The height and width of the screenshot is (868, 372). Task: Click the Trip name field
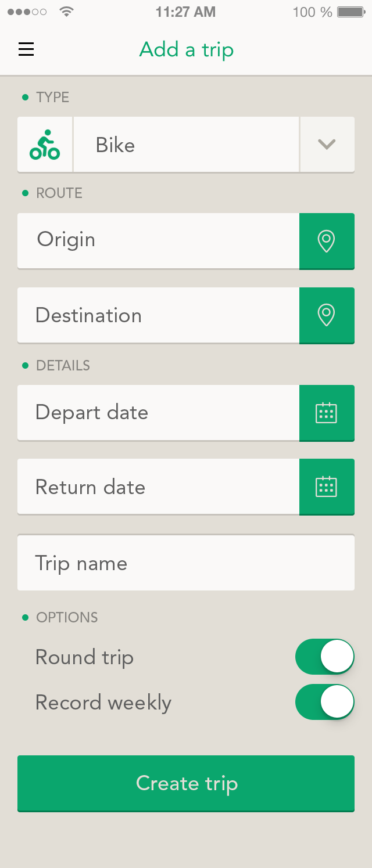point(186,563)
